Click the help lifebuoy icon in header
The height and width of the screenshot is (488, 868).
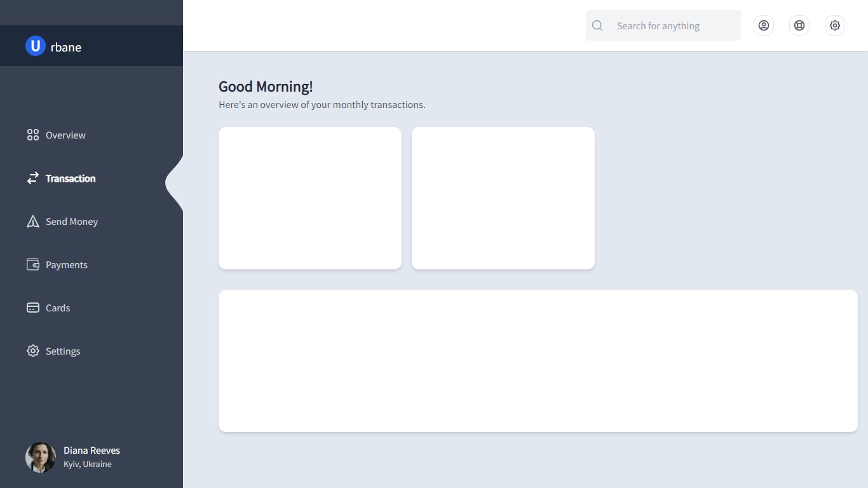(x=799, y=25)
